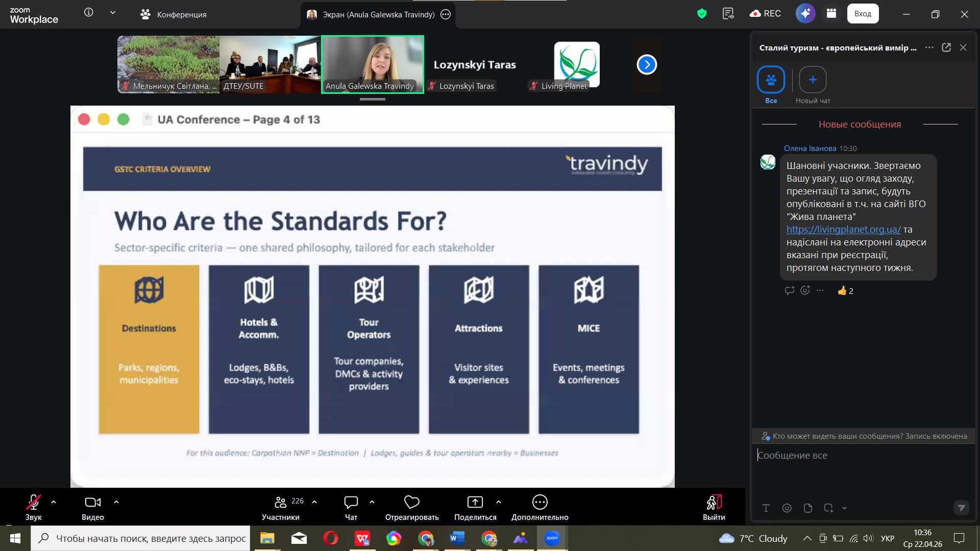Click the encryption shield icon
This screenshot has width=980, height=551.
click(702, 14)
